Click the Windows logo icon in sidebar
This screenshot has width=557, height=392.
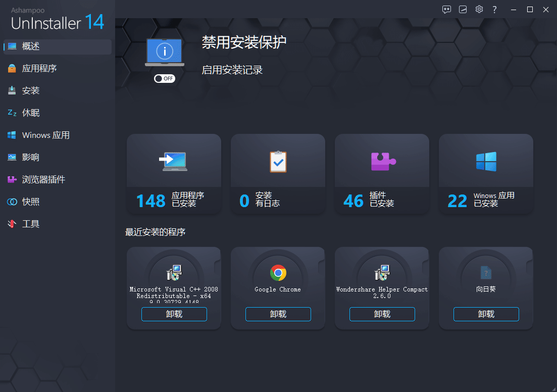point(12,135)
